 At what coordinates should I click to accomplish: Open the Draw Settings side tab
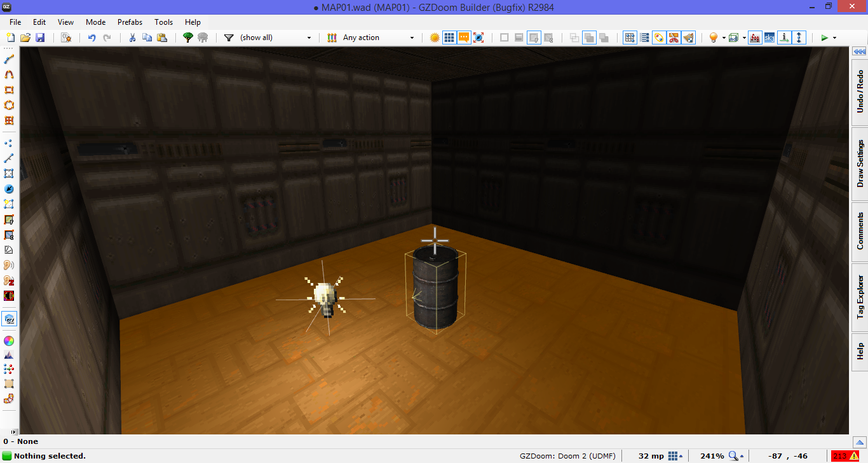point(860,164)
